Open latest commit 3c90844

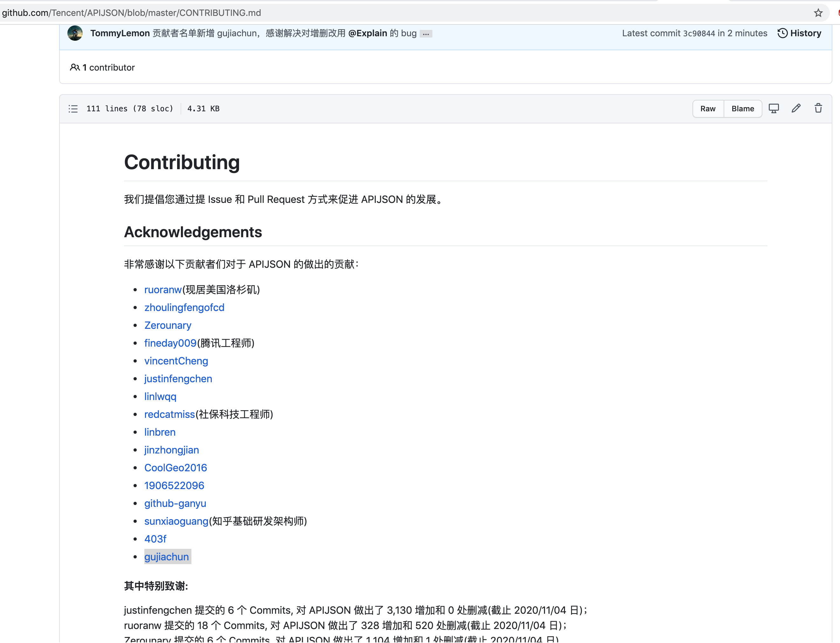[699, 33]
